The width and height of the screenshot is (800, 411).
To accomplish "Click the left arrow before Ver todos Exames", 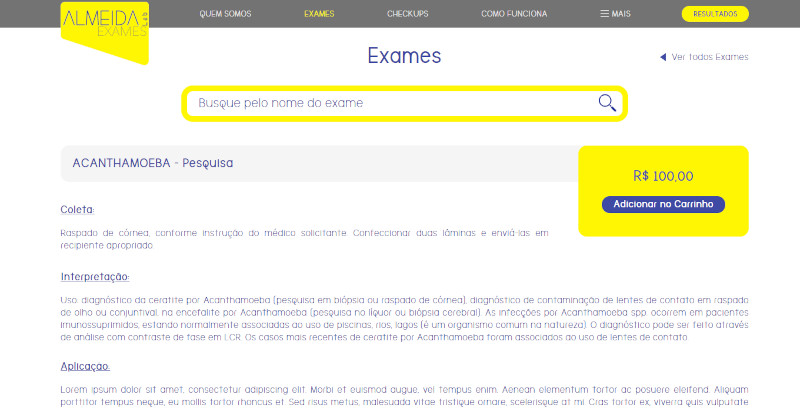I will pos(662,57).
